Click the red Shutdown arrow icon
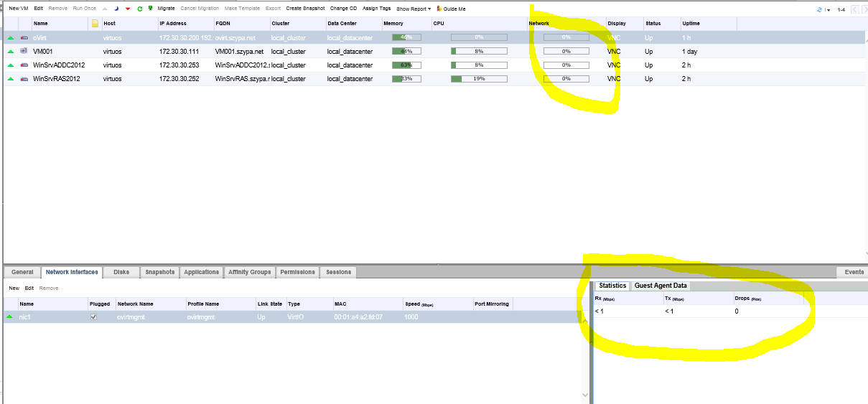The image size is (868, 404). pyautogui.click(x=127, y=9)
